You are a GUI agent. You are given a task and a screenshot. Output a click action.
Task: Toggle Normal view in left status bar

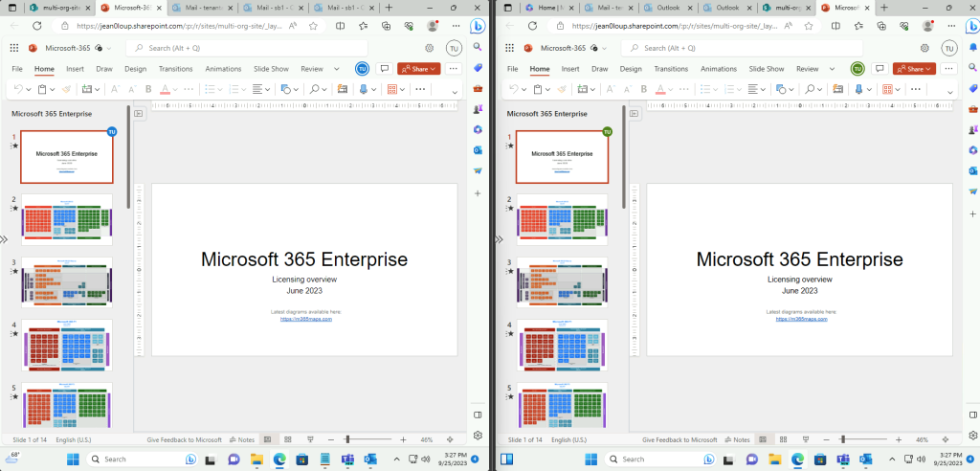[x=268, y=439]
